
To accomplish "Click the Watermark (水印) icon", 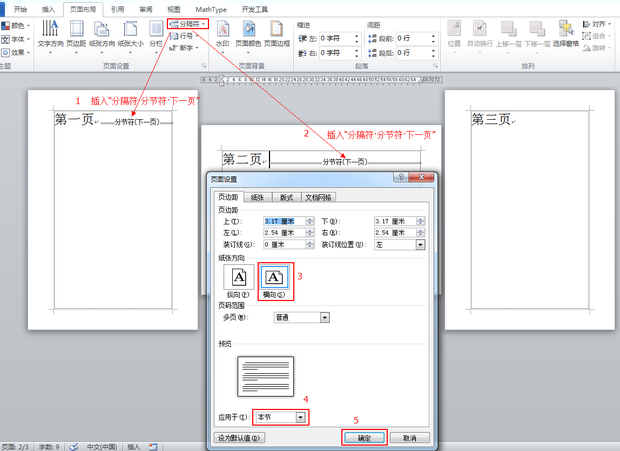I will tap(223, 35).
